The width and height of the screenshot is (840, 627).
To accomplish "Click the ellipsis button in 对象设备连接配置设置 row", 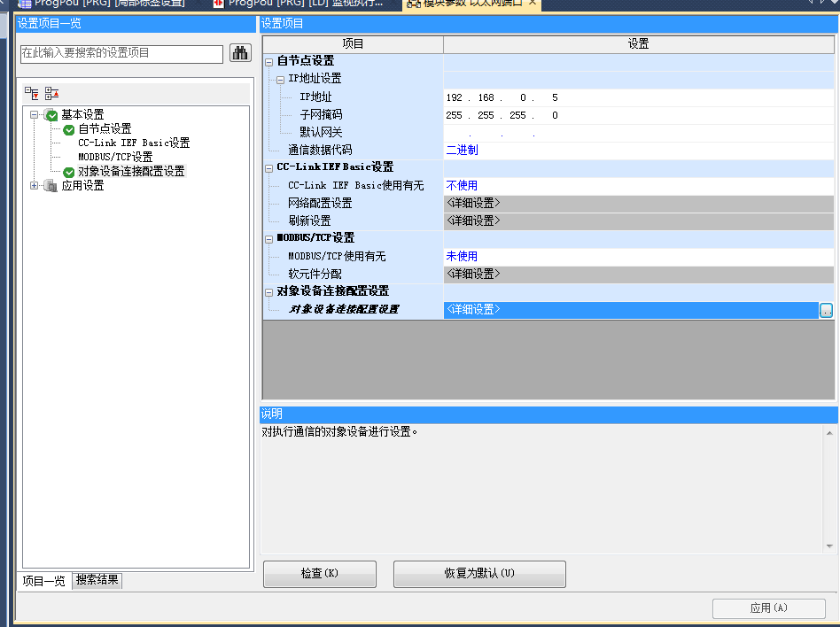I will pyautogui.click(x=826, y=310).
